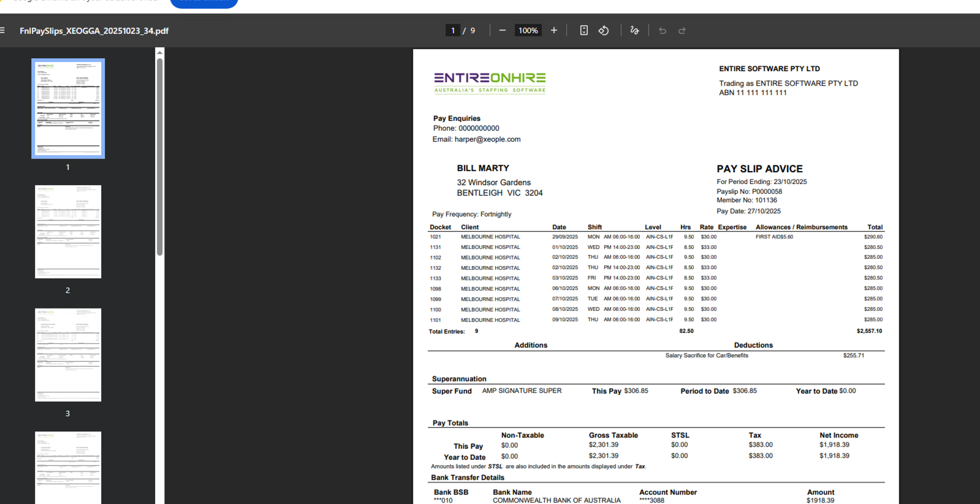Click the redo arrow icon
Image resolution: width=980 pixels, height=504 pixels.
tap(682, 30)
